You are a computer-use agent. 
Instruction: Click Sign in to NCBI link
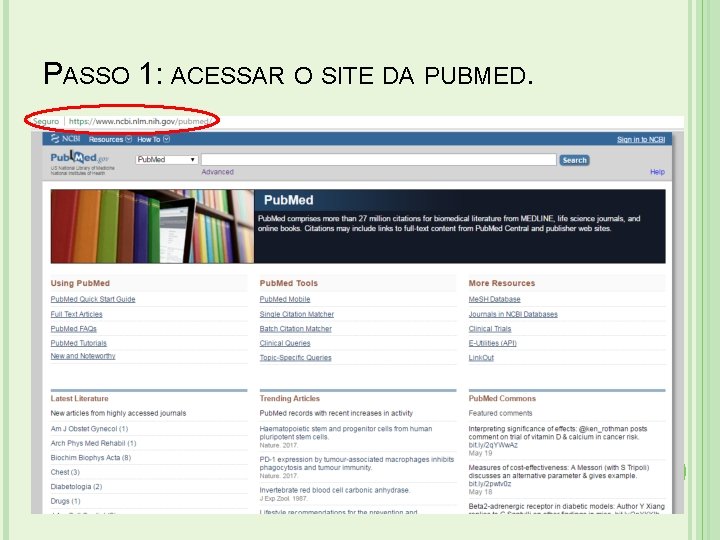641,140
